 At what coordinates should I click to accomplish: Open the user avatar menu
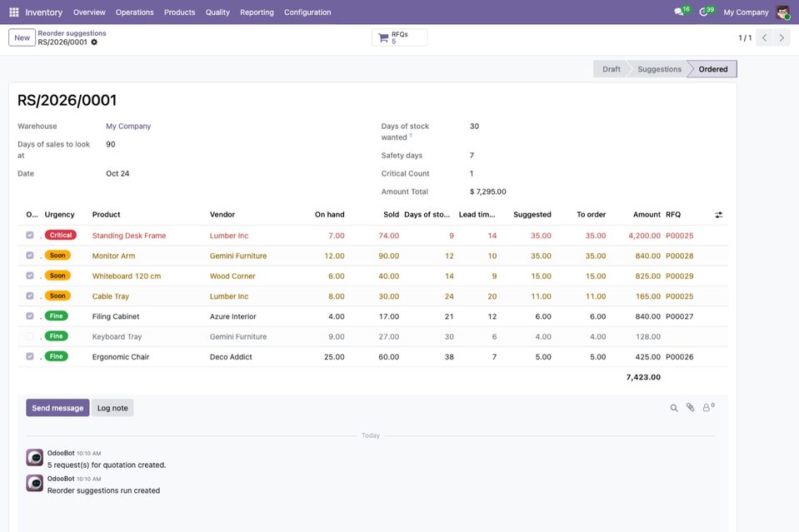tap(782, 12)
